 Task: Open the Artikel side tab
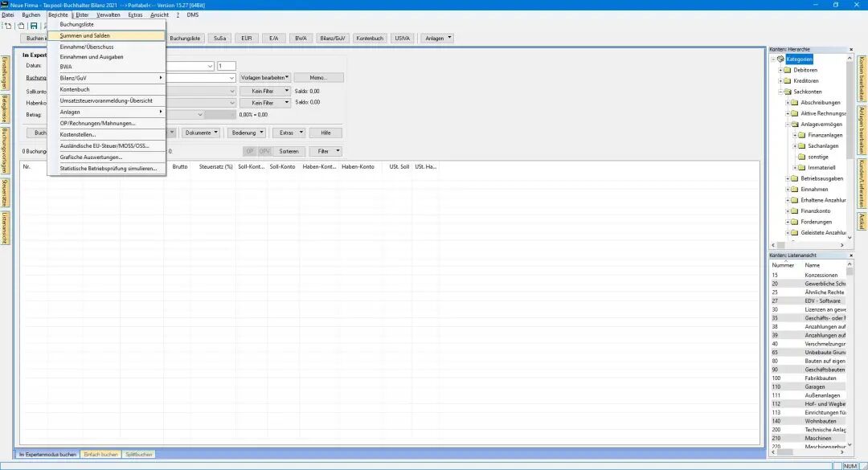tap(862, 222)
